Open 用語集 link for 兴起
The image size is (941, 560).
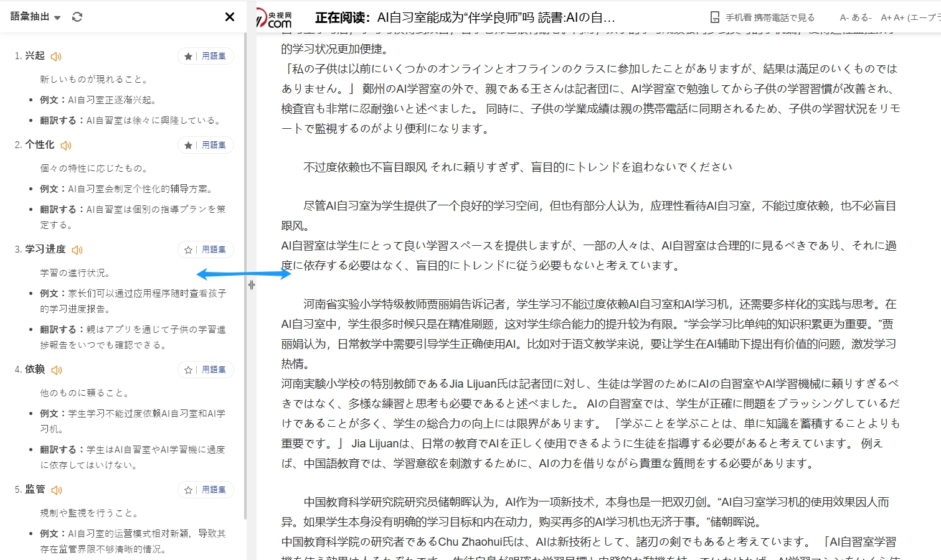pos(214,56)
